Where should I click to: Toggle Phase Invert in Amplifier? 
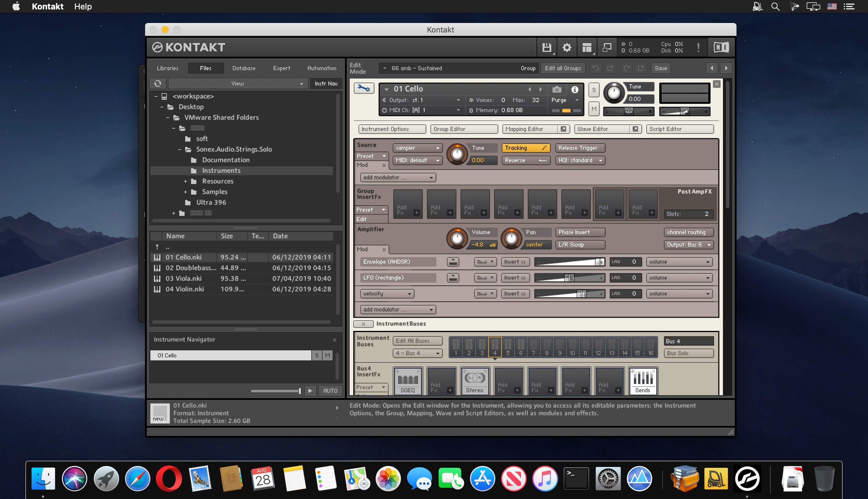coord(580,232)
